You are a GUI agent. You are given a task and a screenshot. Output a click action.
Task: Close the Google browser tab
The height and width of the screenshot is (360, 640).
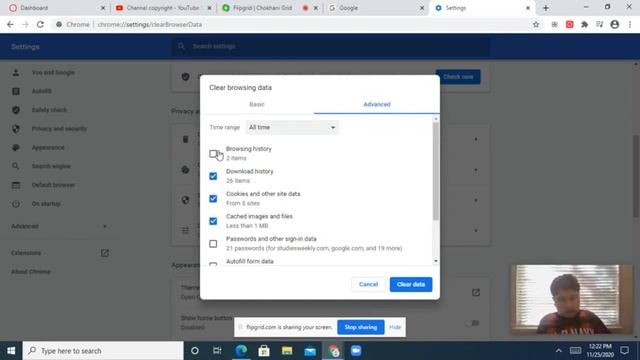pos(422,8)
